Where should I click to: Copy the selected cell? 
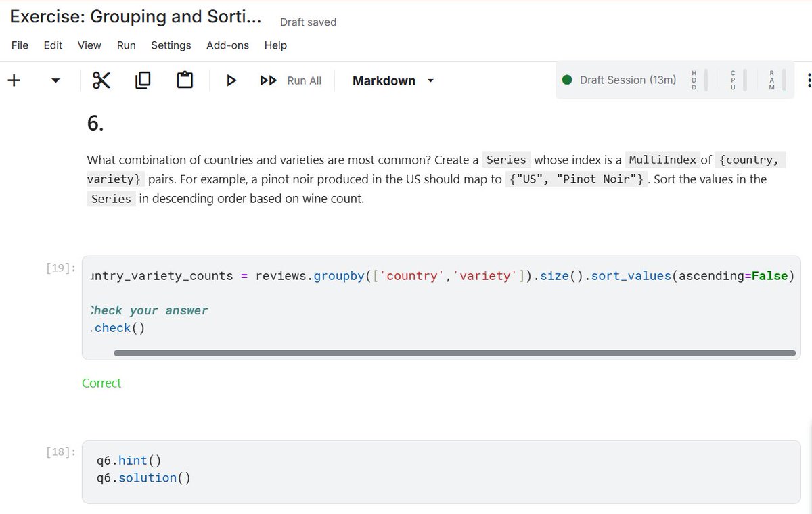coord(143,80)
